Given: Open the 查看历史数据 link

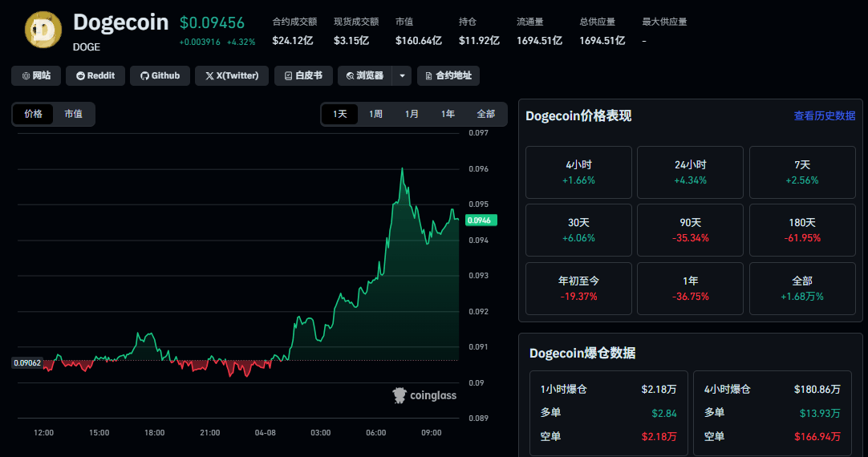Looking at the screenshot, I should (824, 115).
